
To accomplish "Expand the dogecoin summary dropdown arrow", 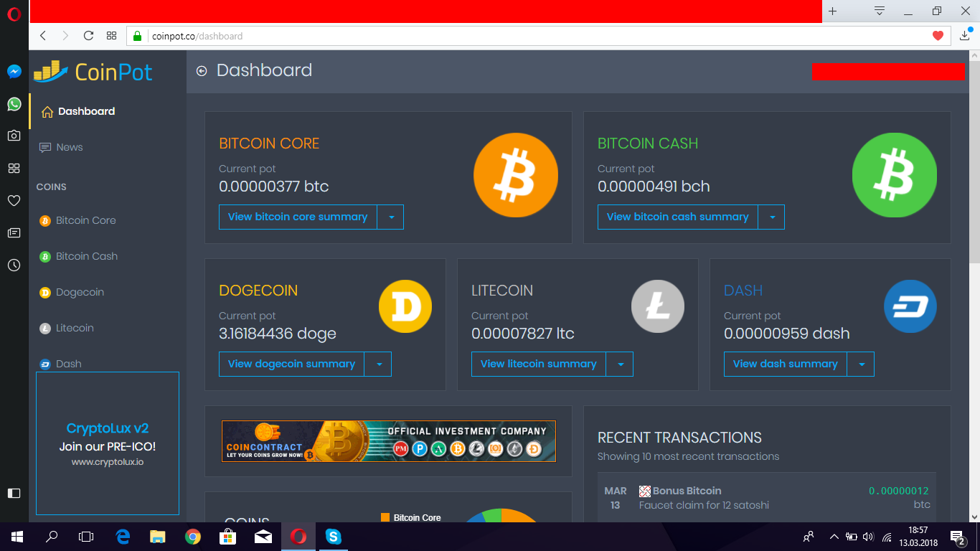I will pos(378,364).
